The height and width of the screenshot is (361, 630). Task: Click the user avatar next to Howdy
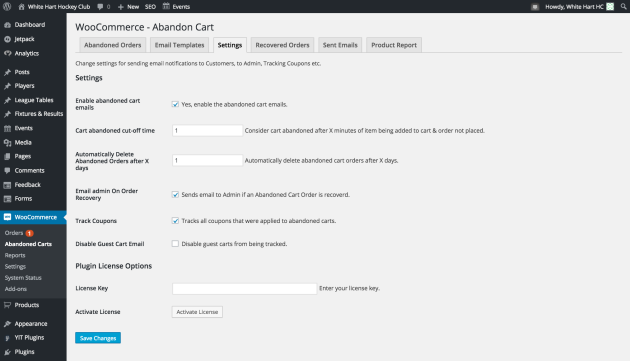click(610, 6)
